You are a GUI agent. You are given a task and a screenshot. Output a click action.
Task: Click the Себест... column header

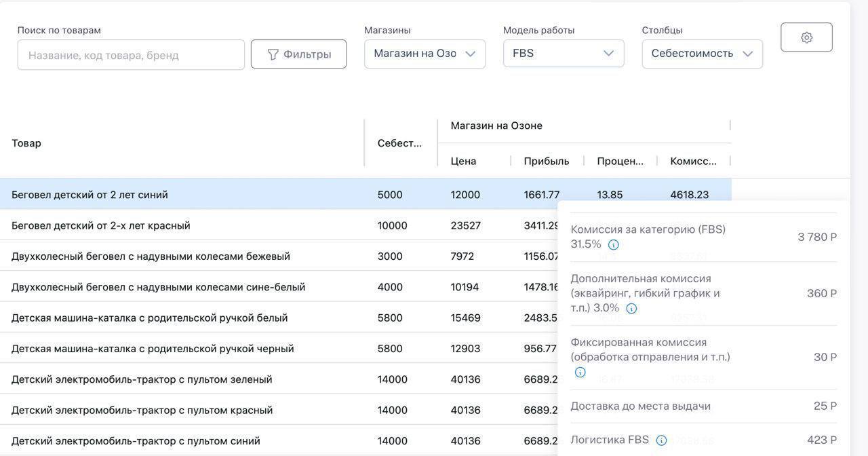[399, 143]
